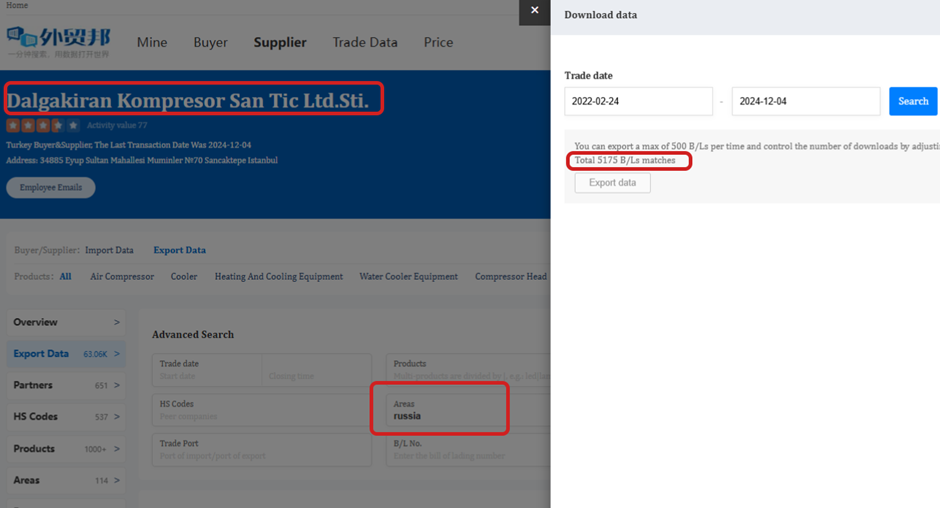940x508 pixels.
Task: Switch to the Trade Data tab
Action: point(364,42)
